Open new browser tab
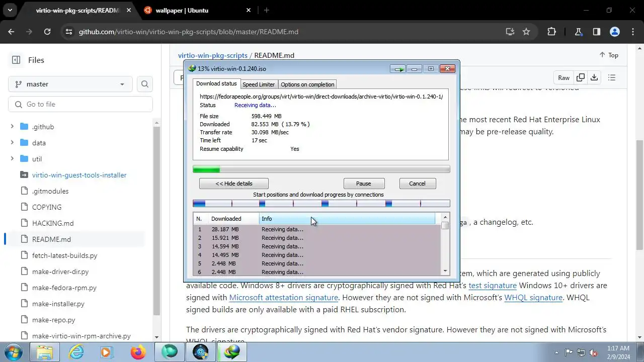This screenshot has width=644, height=362. [267, 10]
